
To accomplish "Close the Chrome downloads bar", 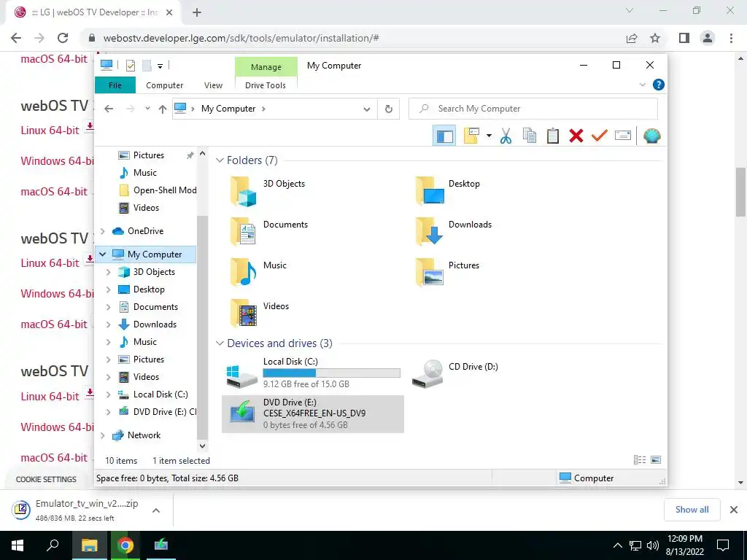I will click(x=734, y=510).
